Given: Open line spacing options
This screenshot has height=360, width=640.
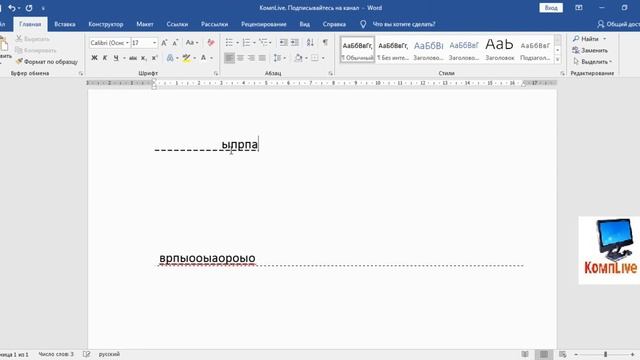Looking at the screenshot, I should tap(278, 58).
